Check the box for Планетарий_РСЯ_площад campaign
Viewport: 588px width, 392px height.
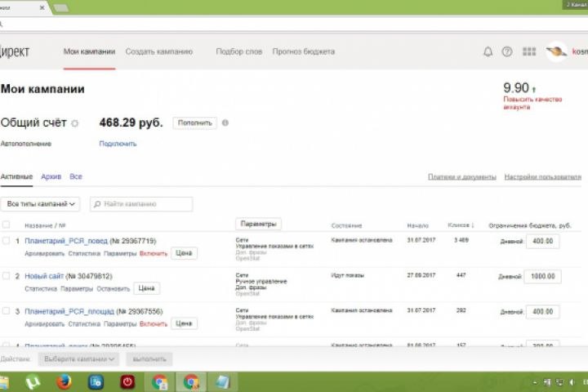click(x=6, y=311)
